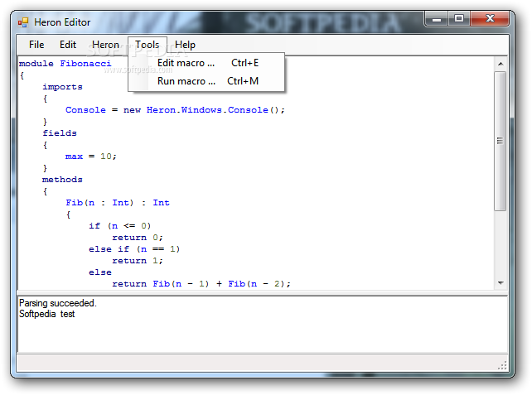Open the File menu
Viewport: 532px width, 395px height.
(x=36, y=45)
